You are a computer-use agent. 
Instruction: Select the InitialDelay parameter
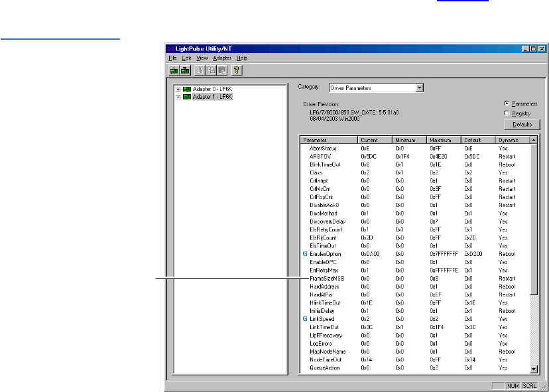click(x=322, y=310)
